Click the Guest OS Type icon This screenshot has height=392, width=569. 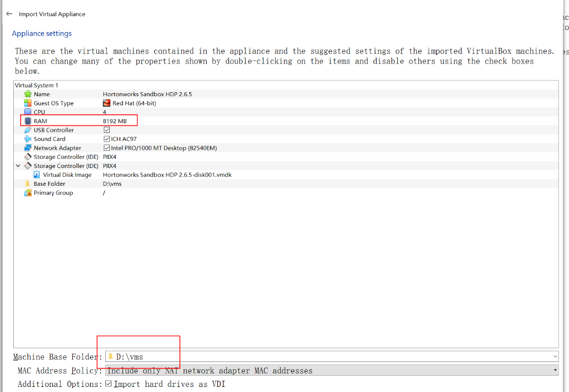(x=27, y=103)
